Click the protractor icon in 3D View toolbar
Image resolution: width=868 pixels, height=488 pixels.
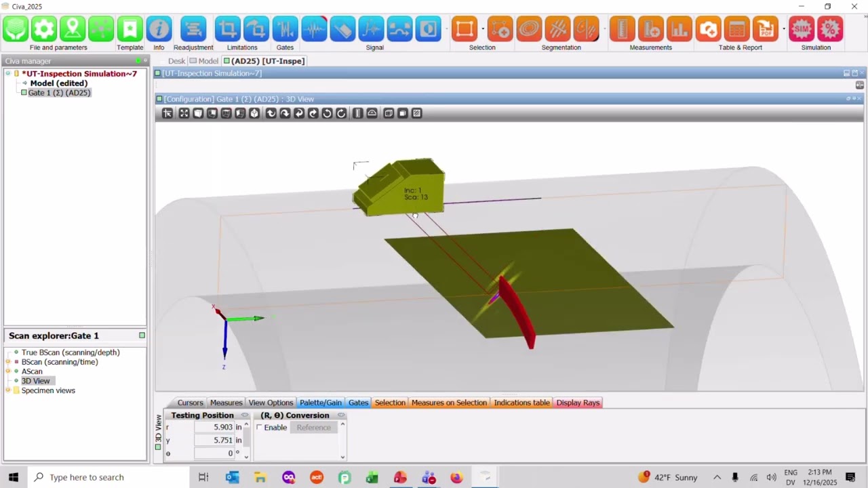[372, 113]
